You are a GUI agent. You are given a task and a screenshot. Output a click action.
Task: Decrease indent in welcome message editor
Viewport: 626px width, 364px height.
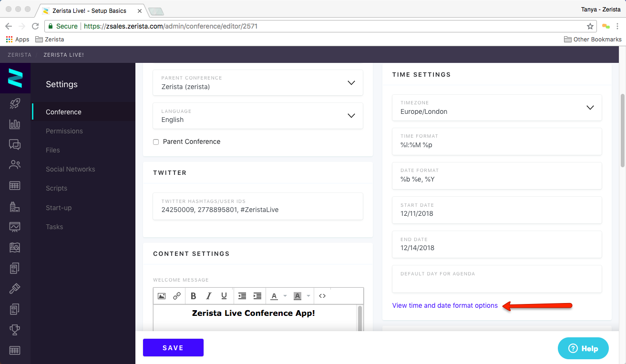tap(242, 296)
